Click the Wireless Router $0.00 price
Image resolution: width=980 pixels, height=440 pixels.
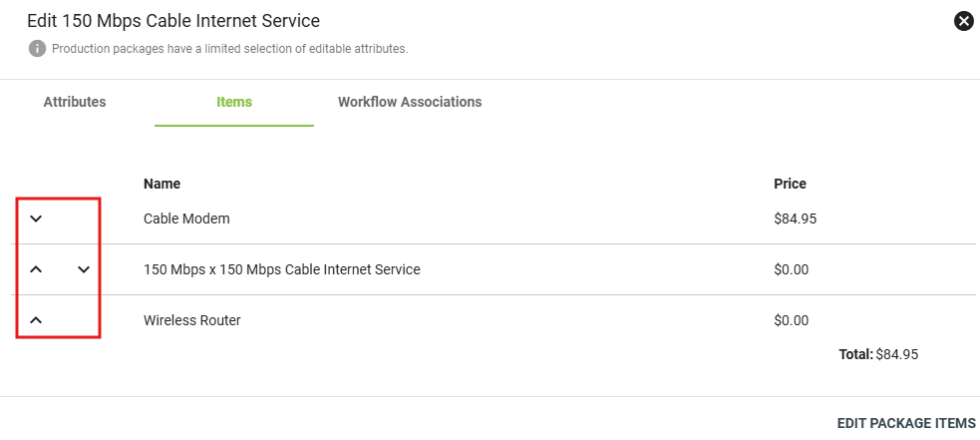(791, 320)
